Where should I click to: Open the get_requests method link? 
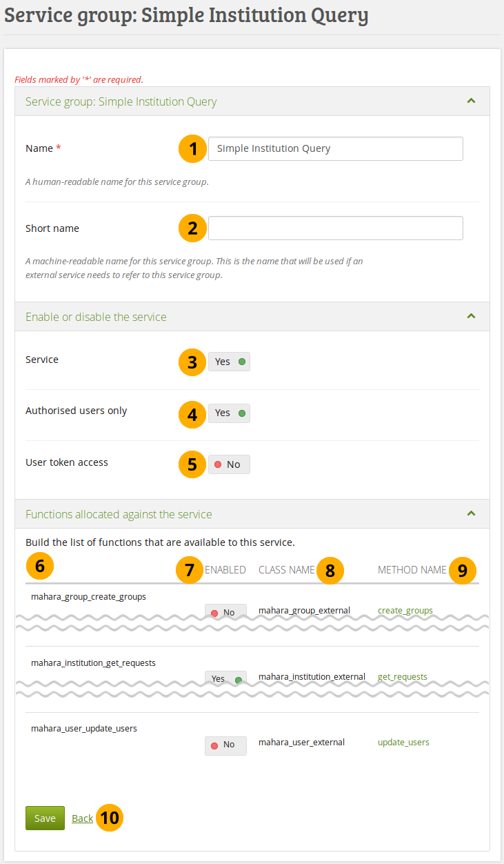tap(403, 677)
